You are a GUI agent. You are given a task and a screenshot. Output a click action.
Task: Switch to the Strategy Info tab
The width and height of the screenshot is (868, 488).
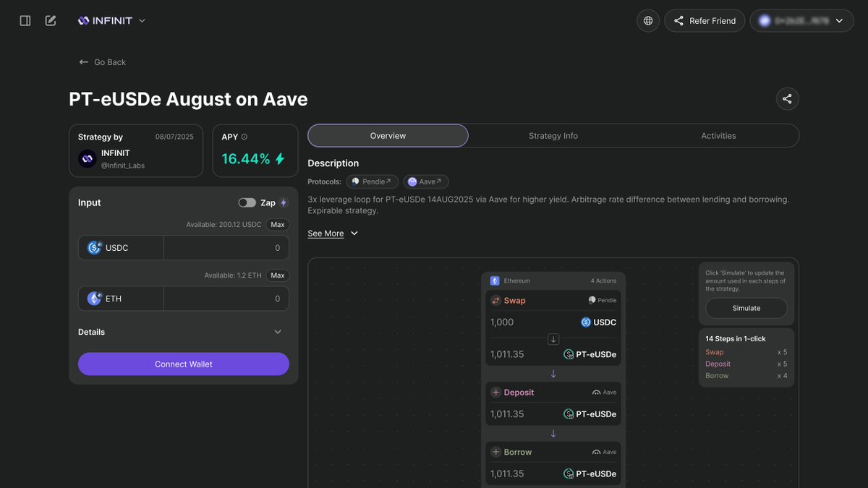pyautogui.click(x=553, y=136)
